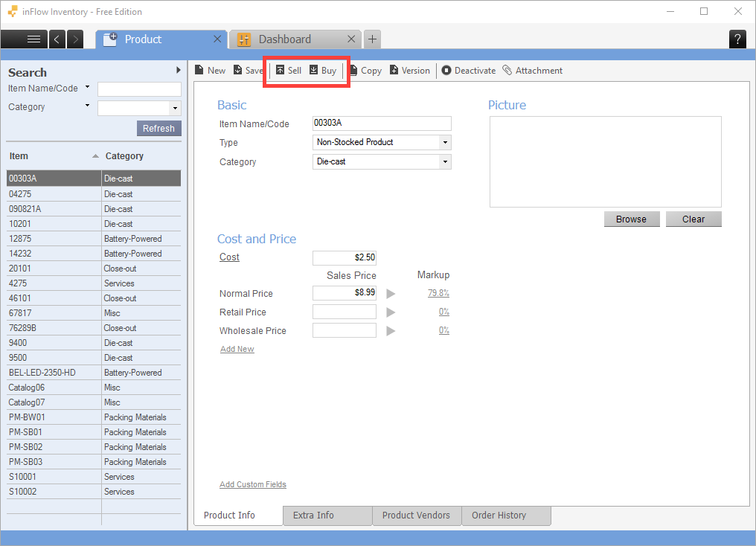The image size is (756, 546).
Task: Select item 76289B in the list
Action: pyautogui.click(x=94, y=328)
